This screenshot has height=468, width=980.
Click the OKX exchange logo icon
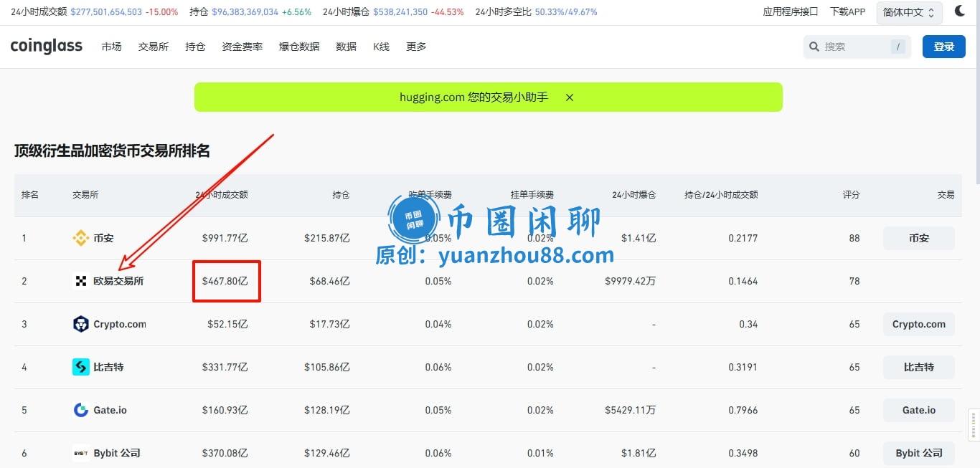81,281
